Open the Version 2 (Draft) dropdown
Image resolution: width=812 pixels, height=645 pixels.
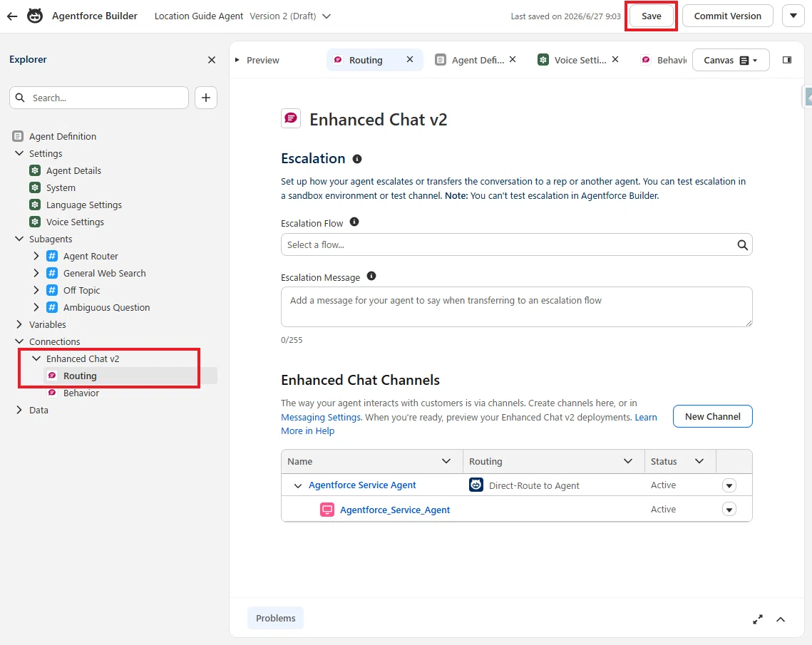click(327, 16)
